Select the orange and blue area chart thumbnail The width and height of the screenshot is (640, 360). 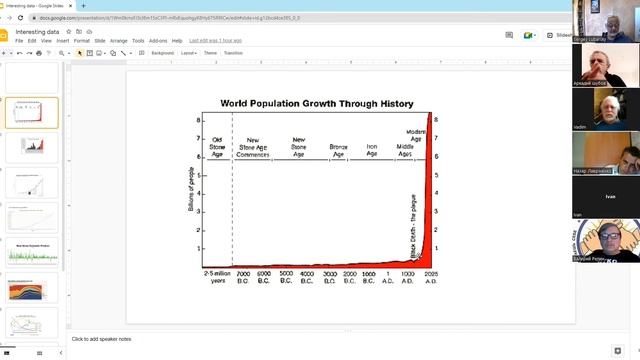tap(32, 288)
